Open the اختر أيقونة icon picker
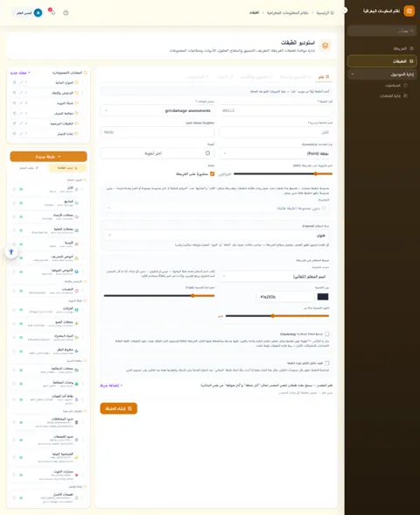Viewport: 420px width, 515px height. (157, 153)
